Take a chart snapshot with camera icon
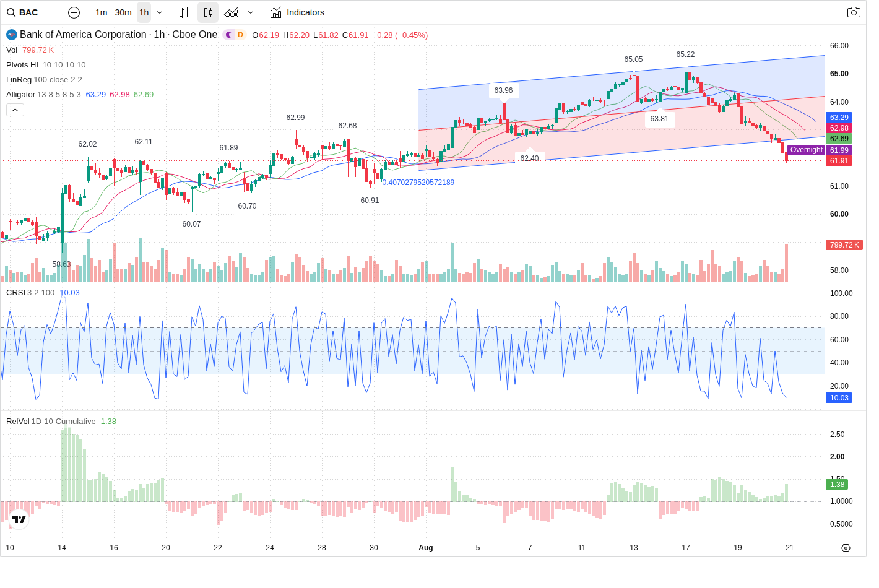 point(854,12)
